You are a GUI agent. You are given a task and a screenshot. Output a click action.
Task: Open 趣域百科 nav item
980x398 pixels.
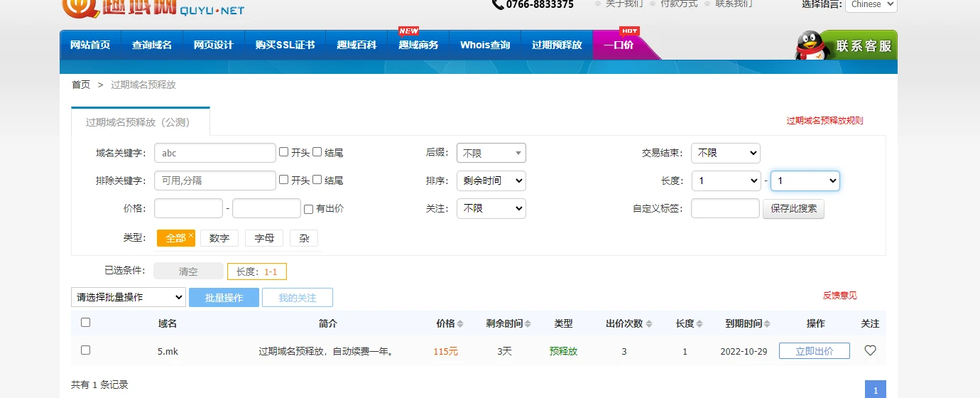tap(356, 45)
